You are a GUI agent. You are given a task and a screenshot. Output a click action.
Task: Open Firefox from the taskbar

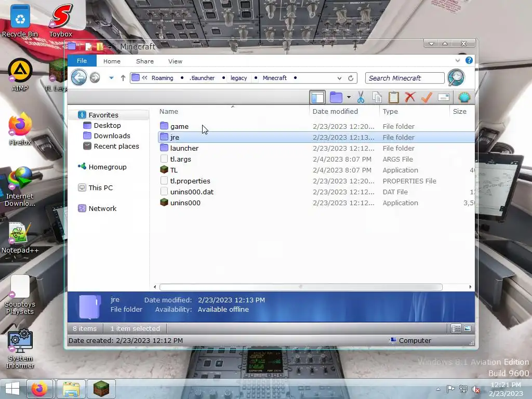tap(39, 389)
